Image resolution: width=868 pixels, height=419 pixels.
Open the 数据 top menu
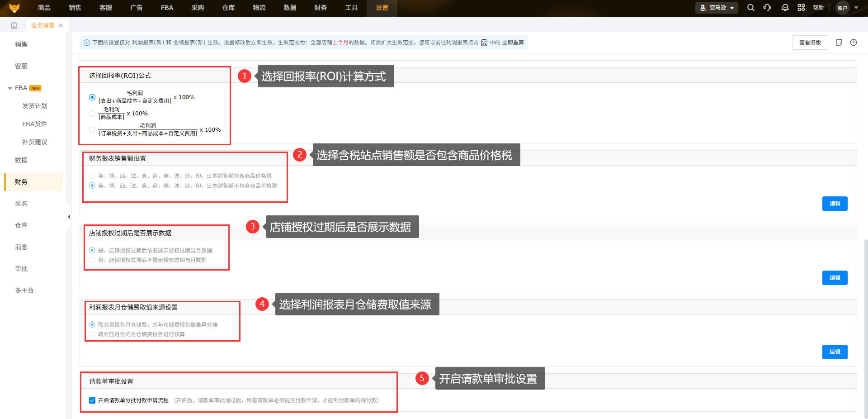pyautogui.click(x=290, y=8)
